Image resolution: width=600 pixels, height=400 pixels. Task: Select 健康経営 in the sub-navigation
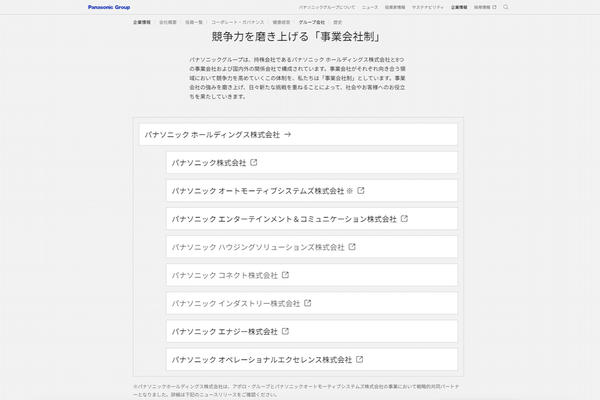tap(281, 22)
